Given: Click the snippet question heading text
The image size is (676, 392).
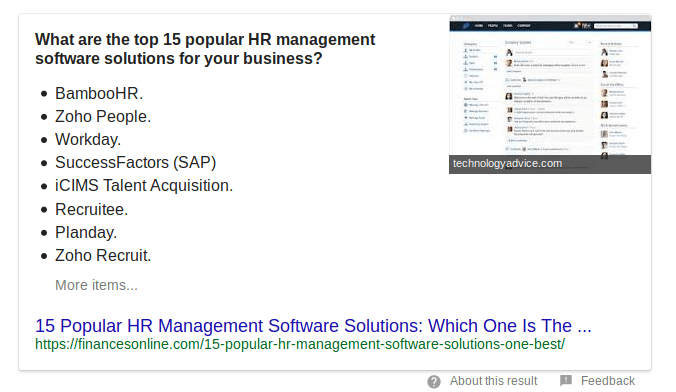Looking at the screenshot, I should click(x=205, y=49).
